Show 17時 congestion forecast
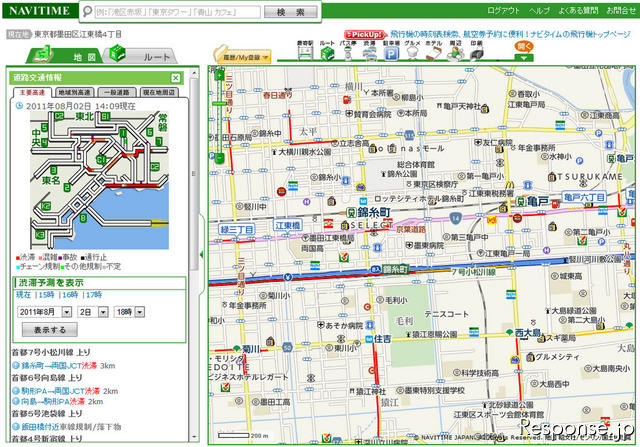 click(94, 295)
